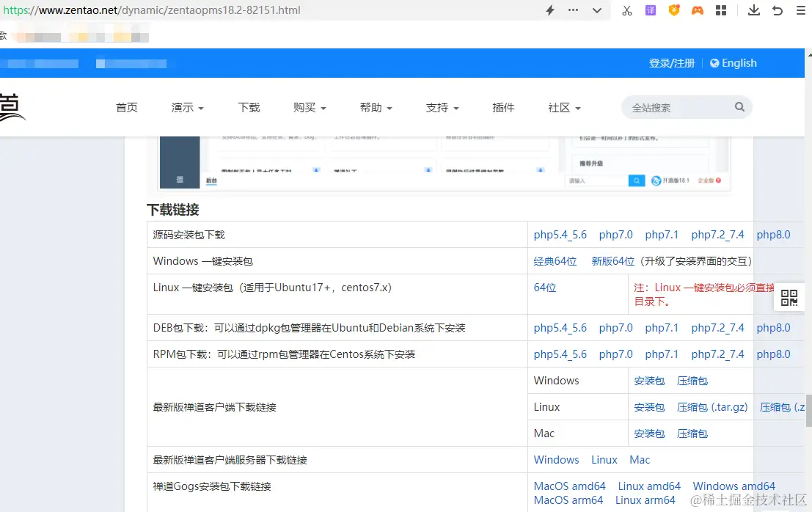Download RPM package php7.1
Viewport: 812px width, 512px height.
click(662, 354)
